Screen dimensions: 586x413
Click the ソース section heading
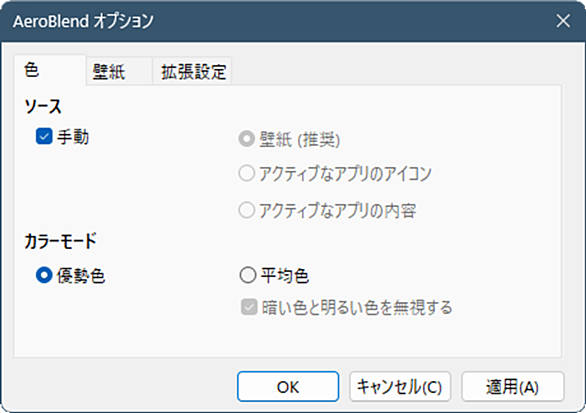tap(43, 107)
